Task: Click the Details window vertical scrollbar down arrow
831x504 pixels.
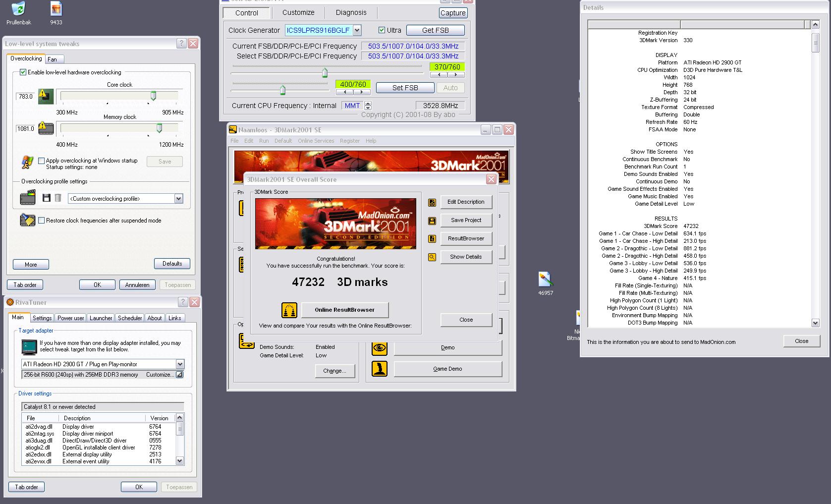Action: (816, 323)
